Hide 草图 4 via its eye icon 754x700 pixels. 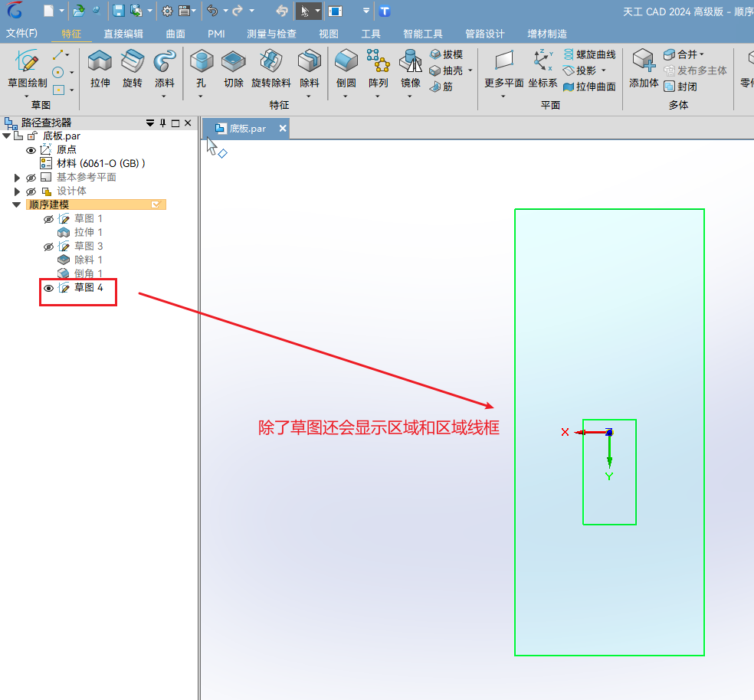[x=48, y=288]
